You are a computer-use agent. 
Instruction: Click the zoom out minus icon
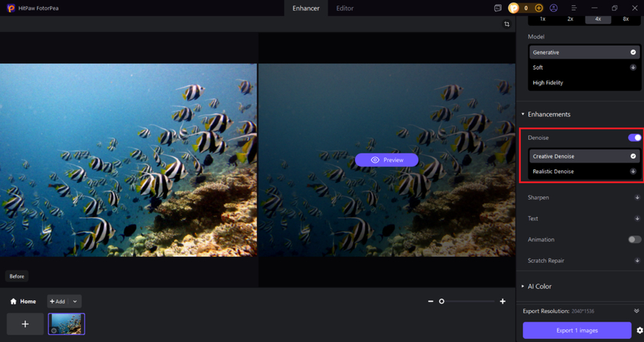431,302
